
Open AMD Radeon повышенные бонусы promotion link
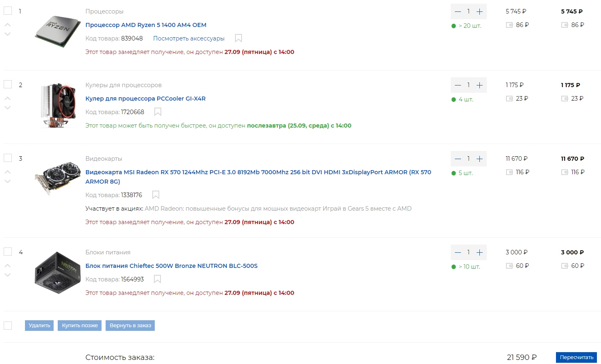tap(233, 209)
